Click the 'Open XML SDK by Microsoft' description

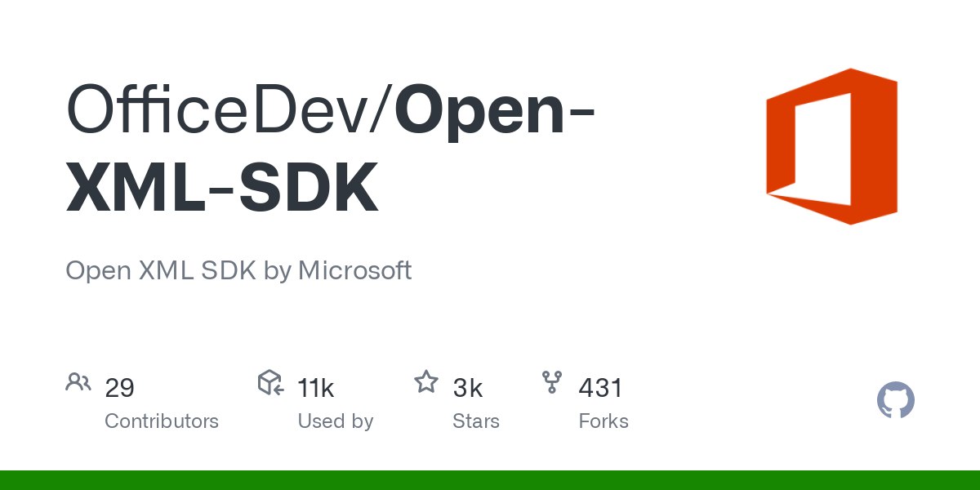tap(238, 270)
